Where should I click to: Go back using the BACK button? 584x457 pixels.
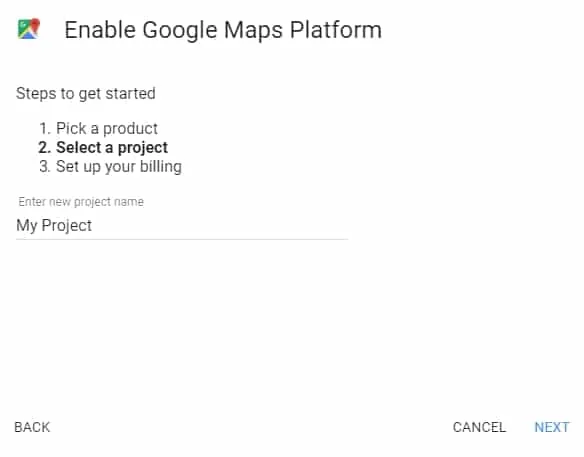click(x=32, y=427)
